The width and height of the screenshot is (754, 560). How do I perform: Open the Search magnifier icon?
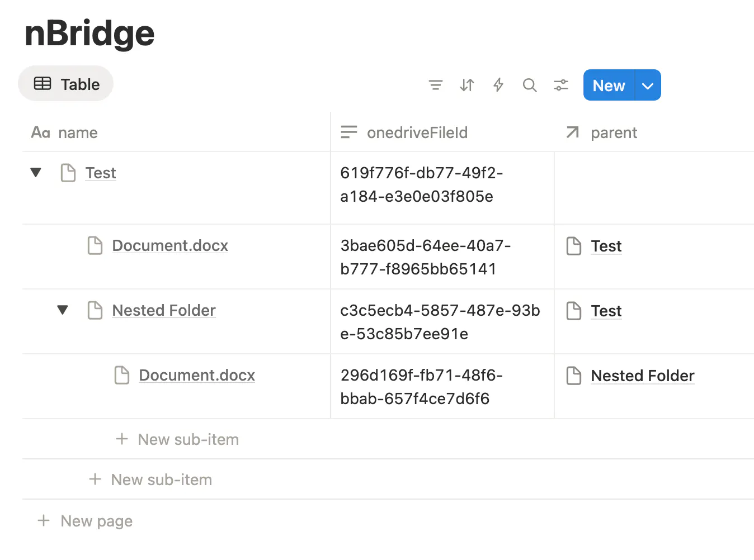(530, 85)
